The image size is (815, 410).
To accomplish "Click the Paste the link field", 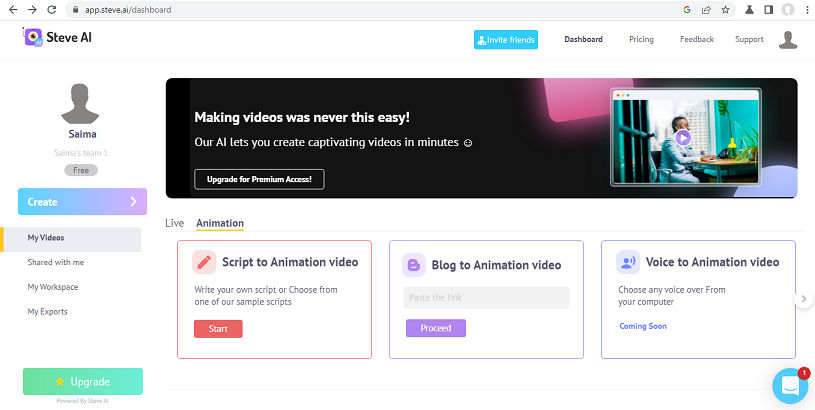I will pyautogui.click(x=486, y=298).
